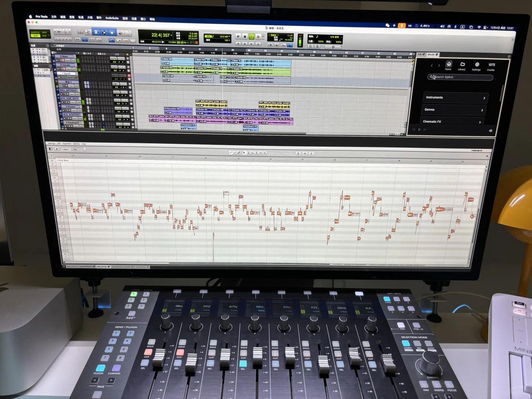Click Splice volume speaker icon
This screenshot has width=532, height=399.
point(491,130)
